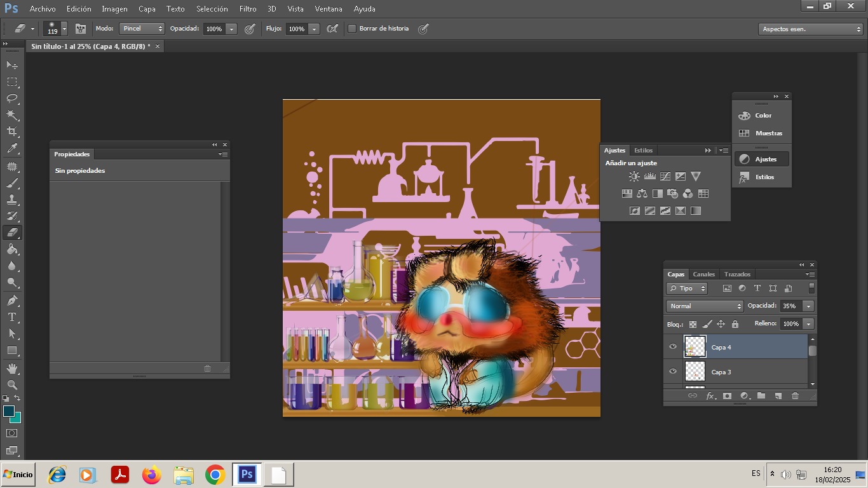Toggle airbrush mode next to Flujo
868x488 pixels.
tap(332, 29)
